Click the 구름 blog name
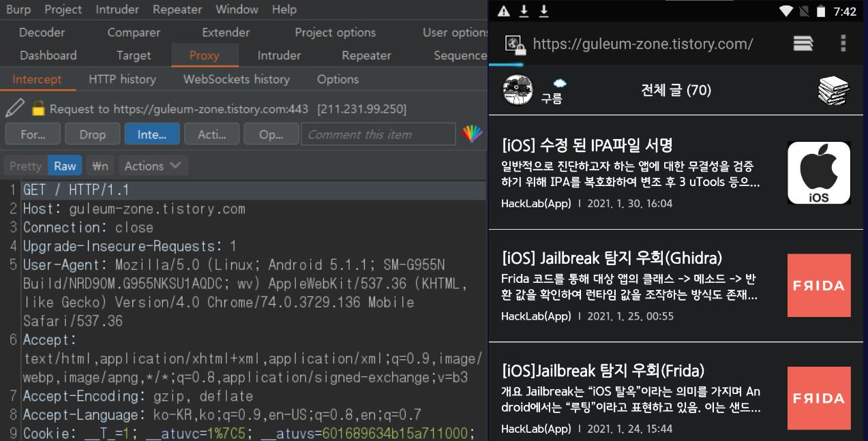 (x=552, y=99)
